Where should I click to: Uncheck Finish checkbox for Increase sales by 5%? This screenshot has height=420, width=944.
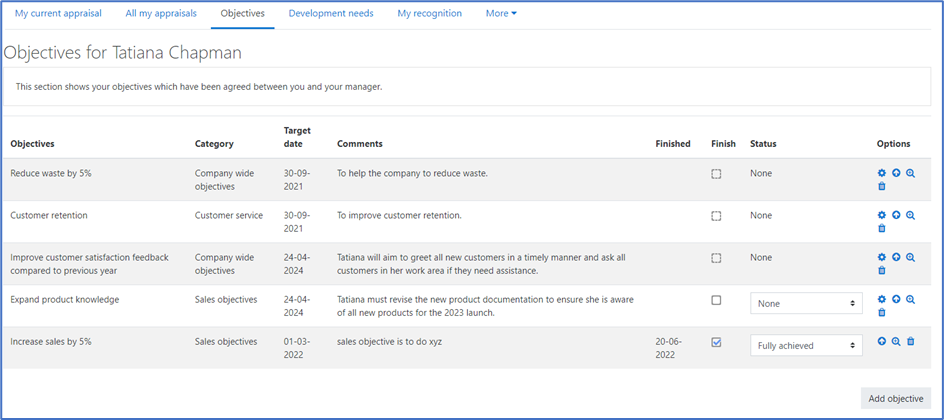pyautogui.click(x=716, y=342)
